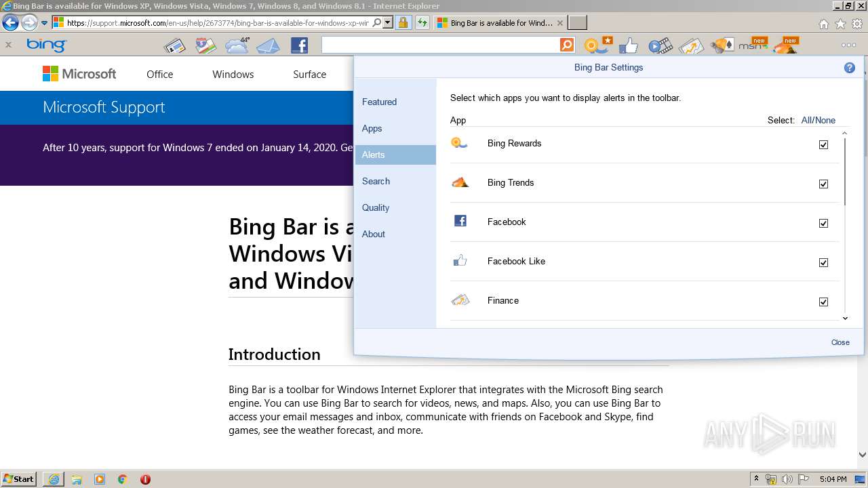
Task: Open the Bing Bar more options ellipsis
Action: 848,45
